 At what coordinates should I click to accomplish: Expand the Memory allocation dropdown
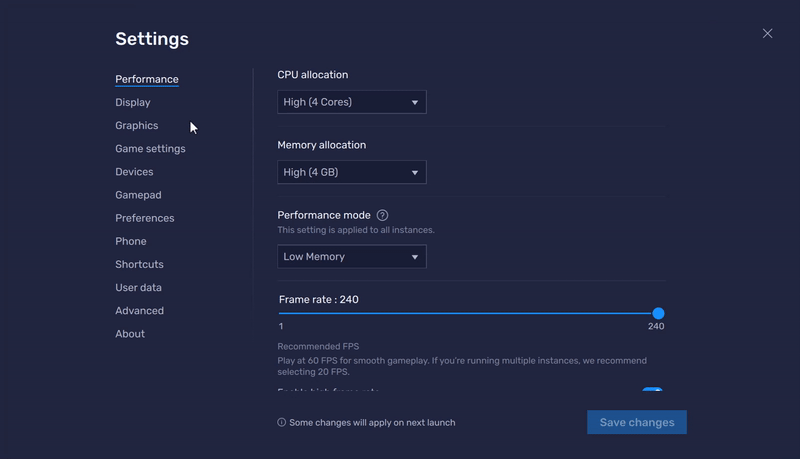click(x=351, y=172)
